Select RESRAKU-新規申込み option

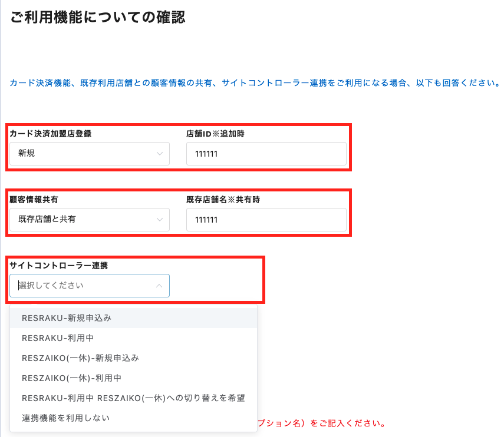click(x=67, y=318)
